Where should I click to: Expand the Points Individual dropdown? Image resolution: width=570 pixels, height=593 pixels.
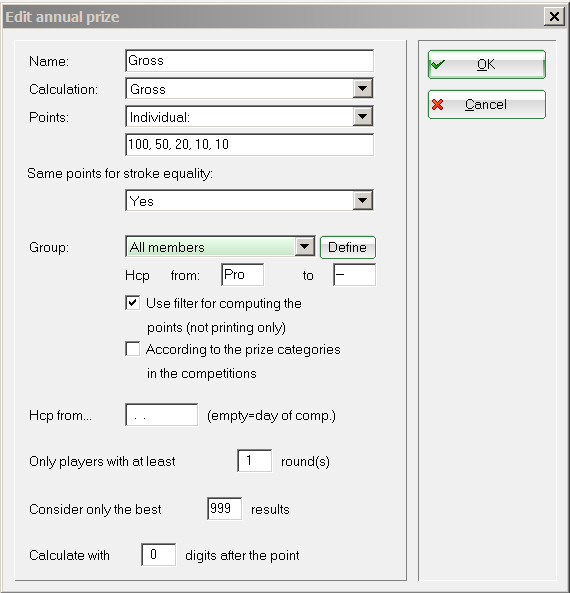tap(362, 116)
